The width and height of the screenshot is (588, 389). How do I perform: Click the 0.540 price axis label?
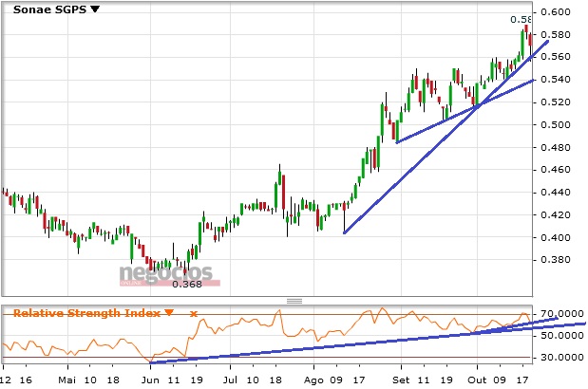coord(556,80)
